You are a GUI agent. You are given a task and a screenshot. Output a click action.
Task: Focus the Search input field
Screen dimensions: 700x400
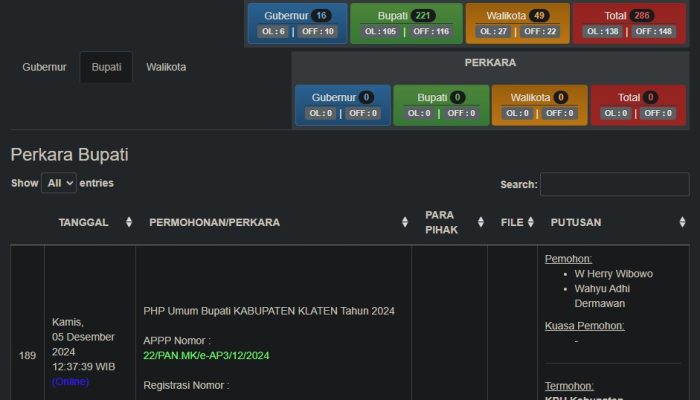614,184
